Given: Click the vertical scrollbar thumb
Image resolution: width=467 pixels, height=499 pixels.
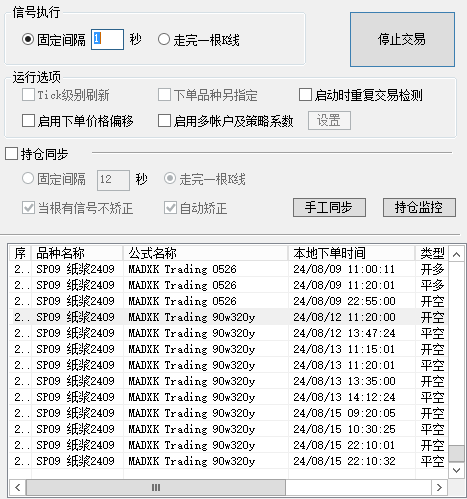Looking at the screenshot, I should tap(456, 453).
